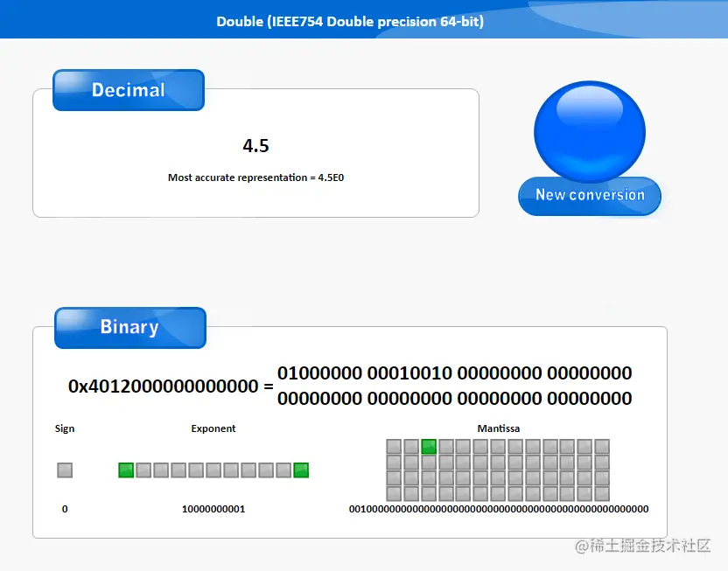The image size is (728, 571).
Task: Toggle the first green Exponent bit
Action: point(126,470)
